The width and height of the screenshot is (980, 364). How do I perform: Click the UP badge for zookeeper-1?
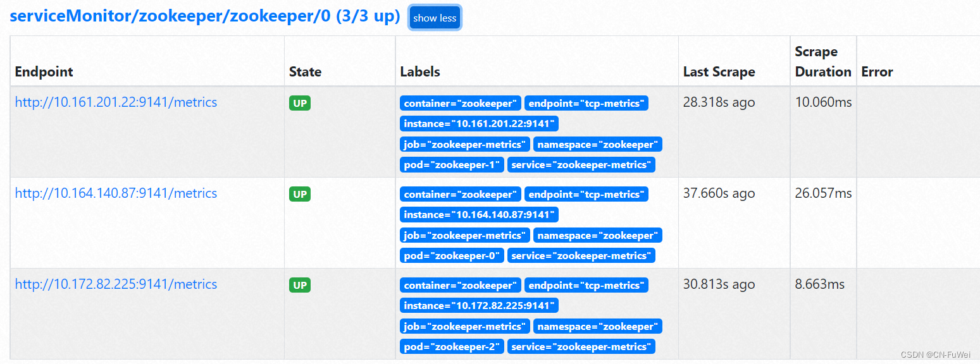(x=299, y=103)
